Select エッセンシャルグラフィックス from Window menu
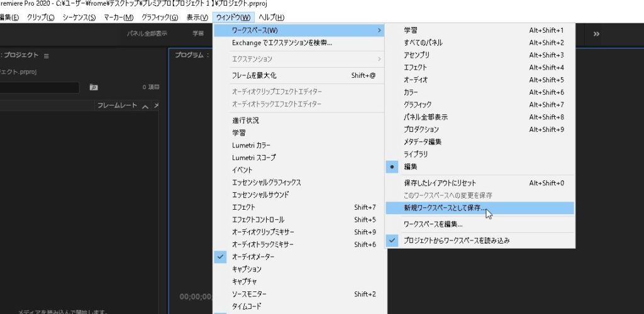 click(x=266, y=182)
